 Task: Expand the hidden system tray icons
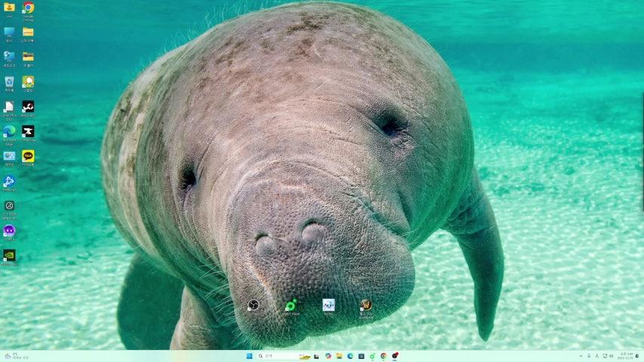(x=581, y=356)
